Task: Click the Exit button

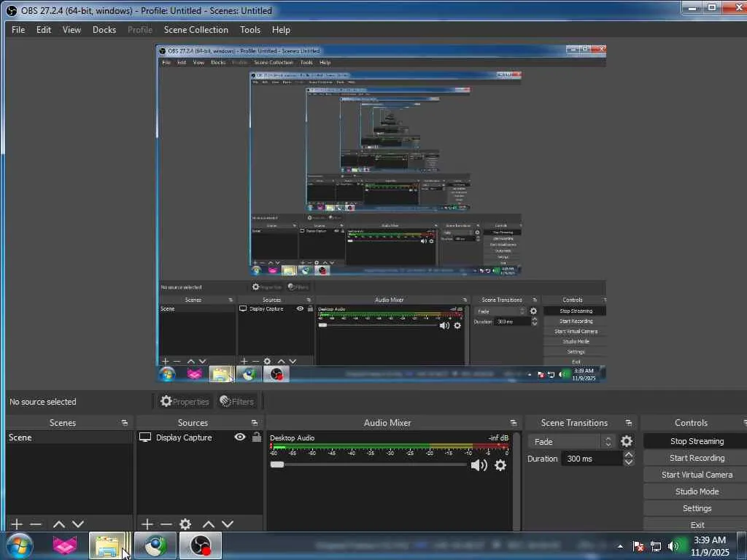Action: (697, 525)
